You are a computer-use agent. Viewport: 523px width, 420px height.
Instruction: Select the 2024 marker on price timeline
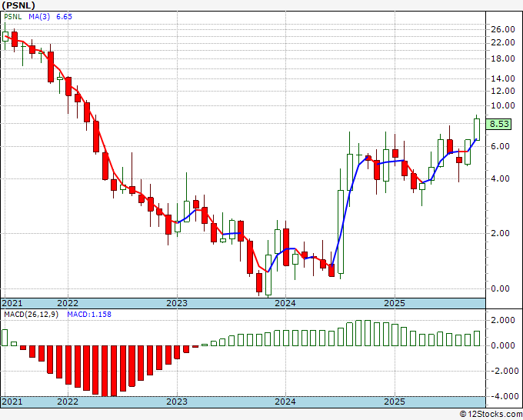[x=285, y=303]
